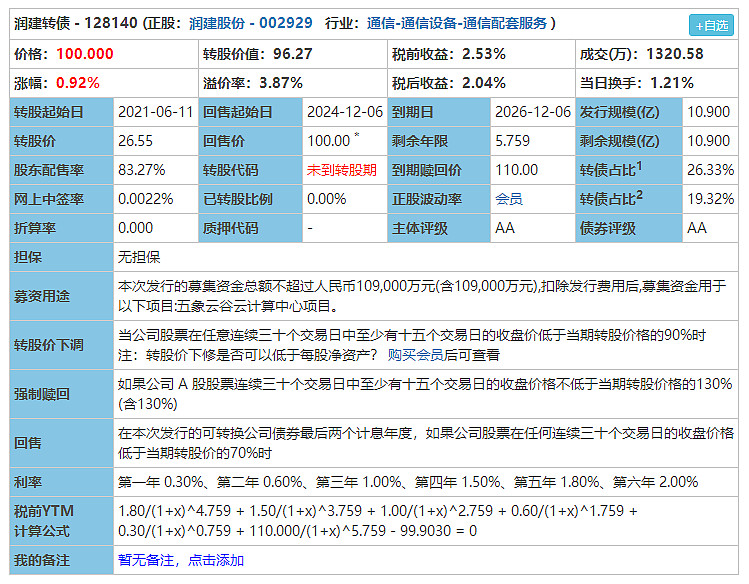Click the 回售起始日 header cell
This screenshot has height=584, width=749.
(x=250, y=112)
